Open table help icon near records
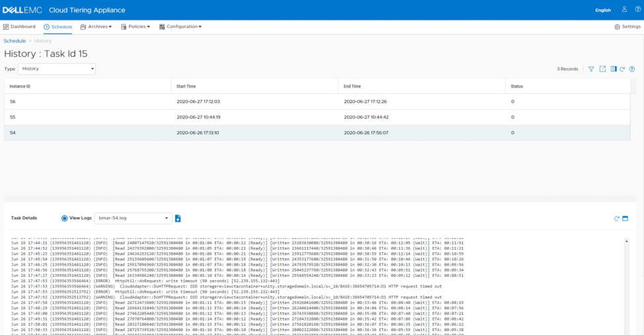This screenshot has height=335, width=644. coord(632,69)
